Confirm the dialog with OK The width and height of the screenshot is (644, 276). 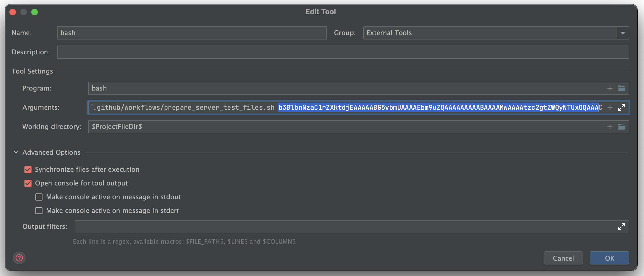(x=609, y=258)
